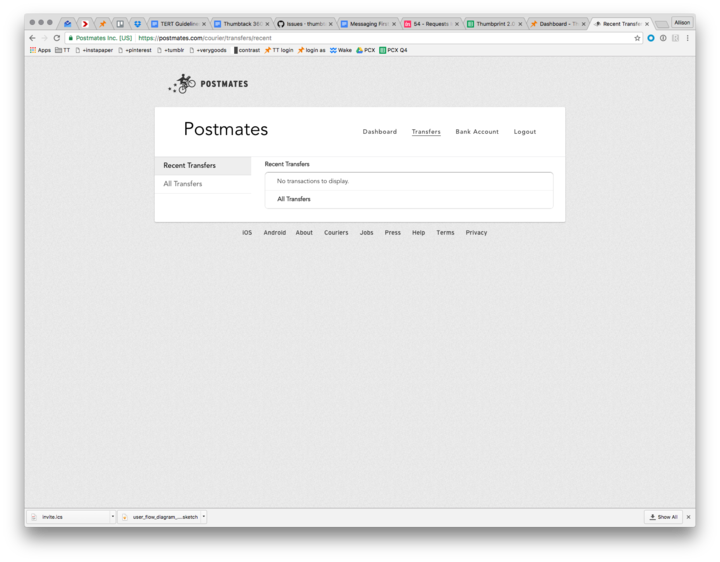Open the Apps bookmarks shortcut
The width and height of the screenshot is (720, 562).
tap(40, 50)
